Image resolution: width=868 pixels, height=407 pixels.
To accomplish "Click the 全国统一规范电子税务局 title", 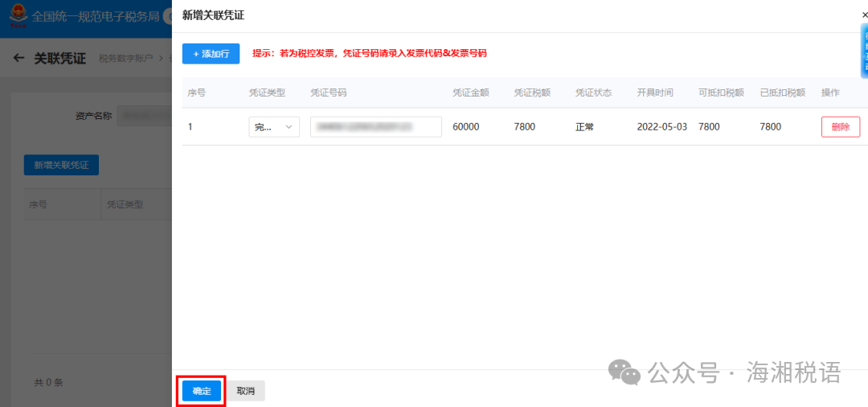I will pos(95,17).
